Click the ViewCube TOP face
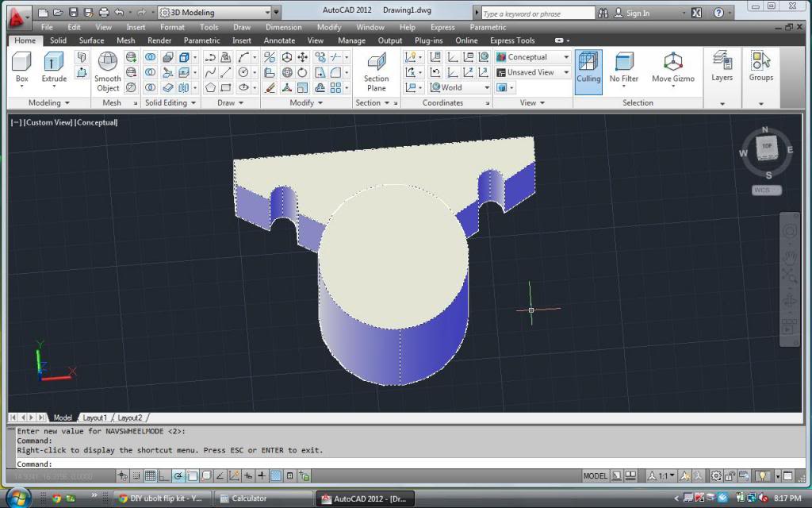The width and height of the screenshot is (812, 508). click(767, 147)
